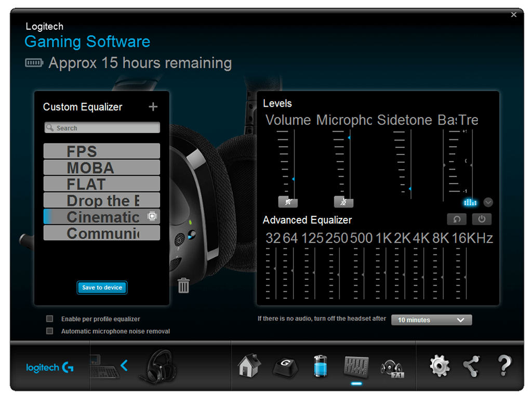Adjust the 8K equalizer band slider
The image size is (532, 402).
coord(443,277)
